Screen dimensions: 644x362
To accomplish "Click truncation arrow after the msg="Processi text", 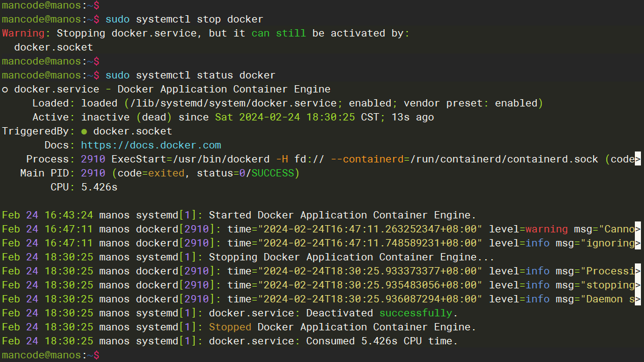I will pyautogui.click(x=638, y=271).
